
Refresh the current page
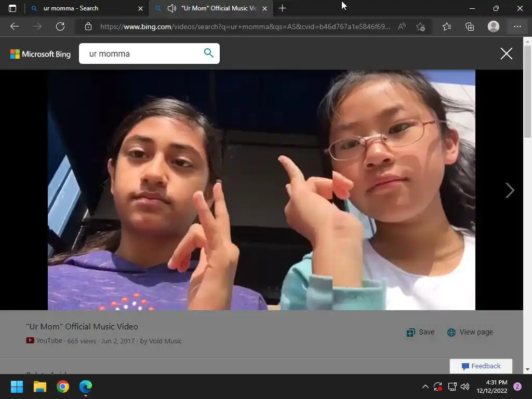[x=60, y=26]
